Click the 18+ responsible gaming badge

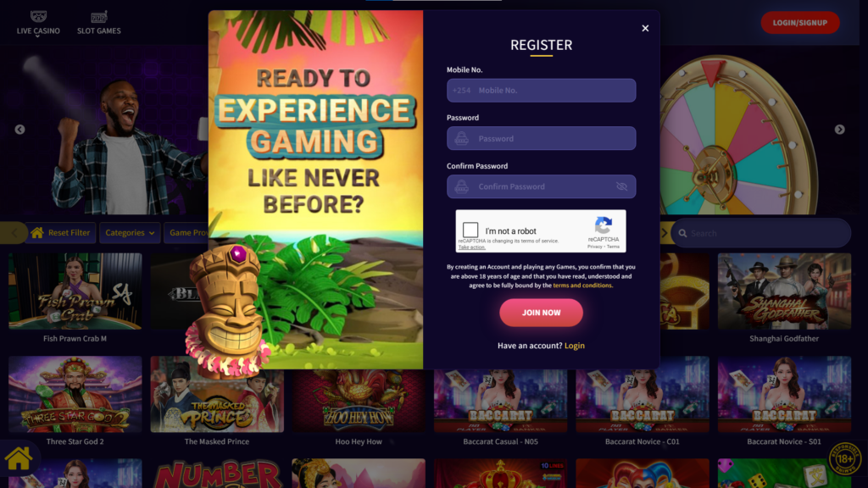(x=845, y=458)
